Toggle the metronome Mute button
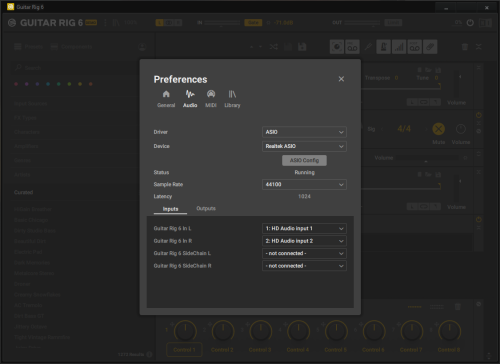This screenshot has width=500, height=364. click(439, 129)
